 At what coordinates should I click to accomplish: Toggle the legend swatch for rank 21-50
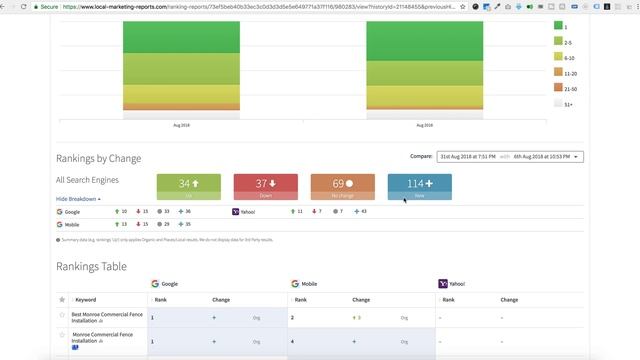(558, 87)
